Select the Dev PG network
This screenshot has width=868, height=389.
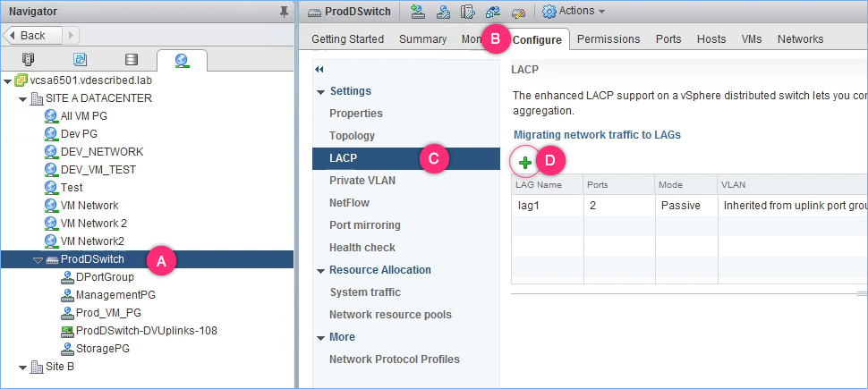point(79,134)
